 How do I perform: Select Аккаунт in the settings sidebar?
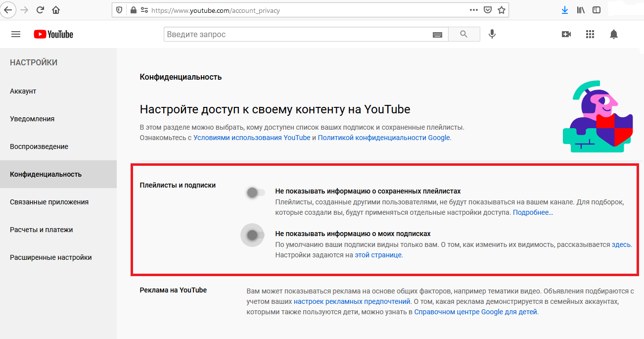tap(23, 92)
